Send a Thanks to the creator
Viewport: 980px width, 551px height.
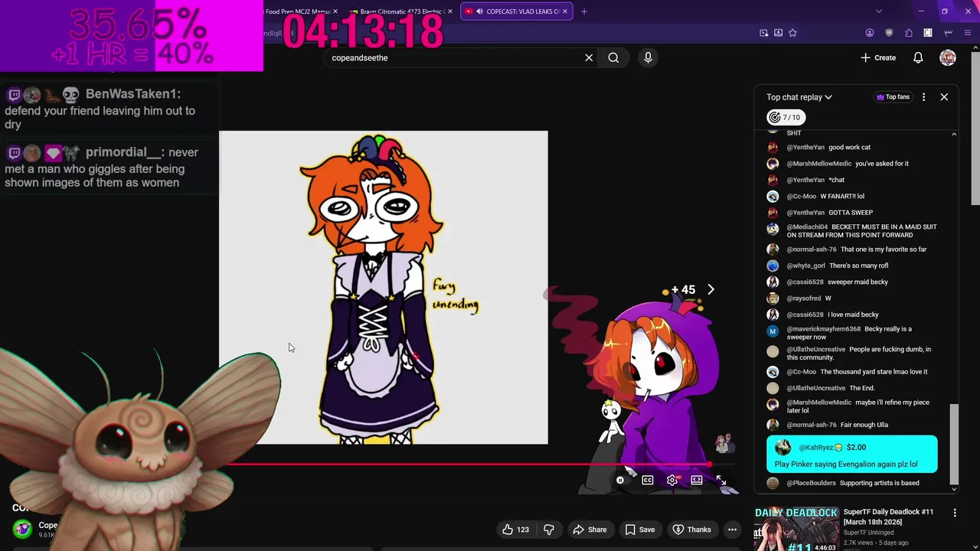pos(691,530)
